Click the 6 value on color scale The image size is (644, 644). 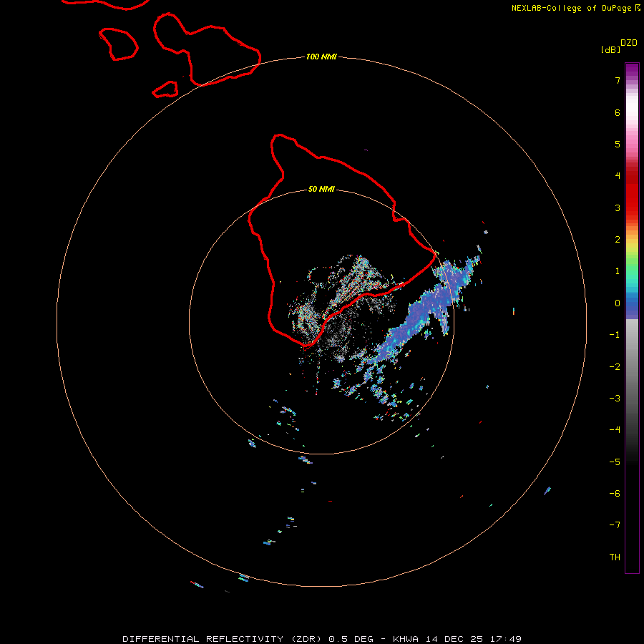[618, 112]
